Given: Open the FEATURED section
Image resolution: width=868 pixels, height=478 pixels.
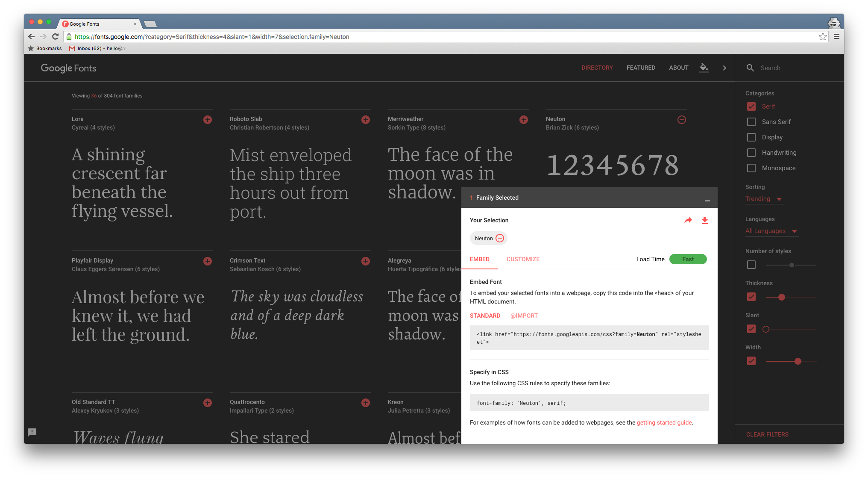Looking at the screenshot, I should pyautogui.click(x=641, y=68).
